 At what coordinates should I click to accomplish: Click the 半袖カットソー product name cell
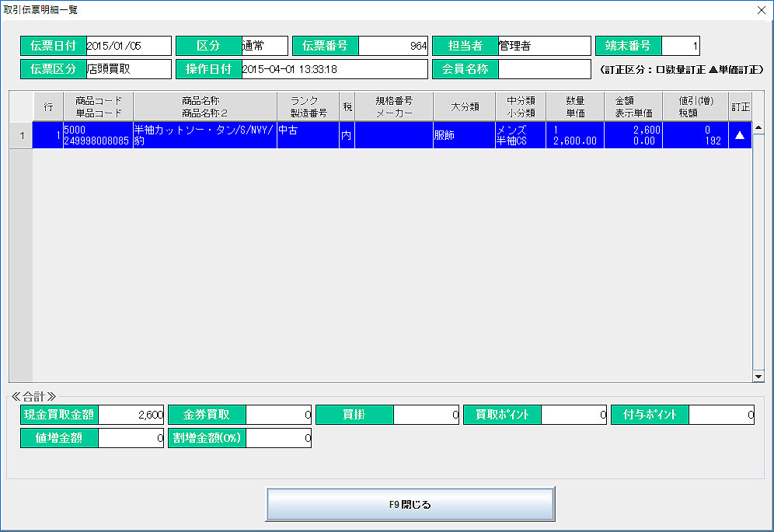(x=205, y=135)
